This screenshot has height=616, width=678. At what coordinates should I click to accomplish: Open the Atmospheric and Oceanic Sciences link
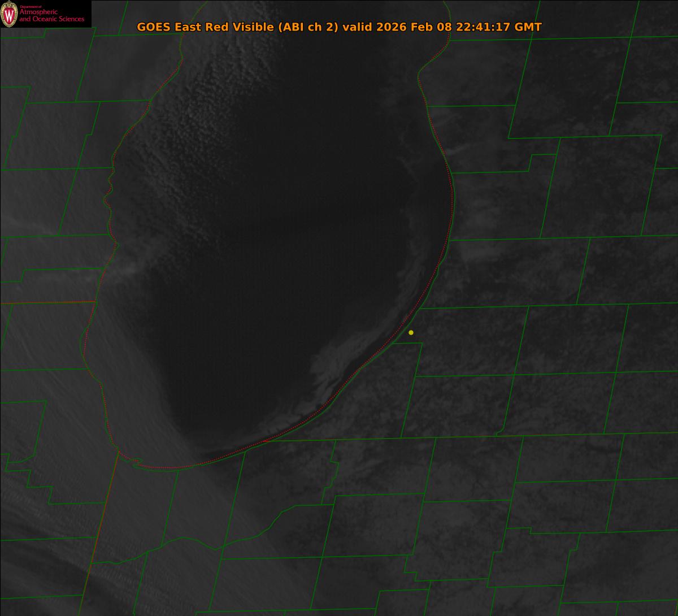click(51, 16)
